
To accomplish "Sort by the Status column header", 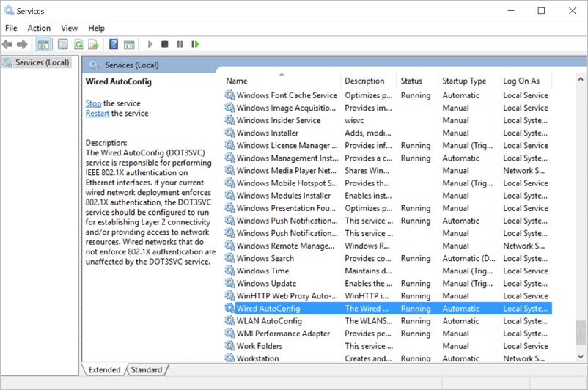I will pos(417,81).
